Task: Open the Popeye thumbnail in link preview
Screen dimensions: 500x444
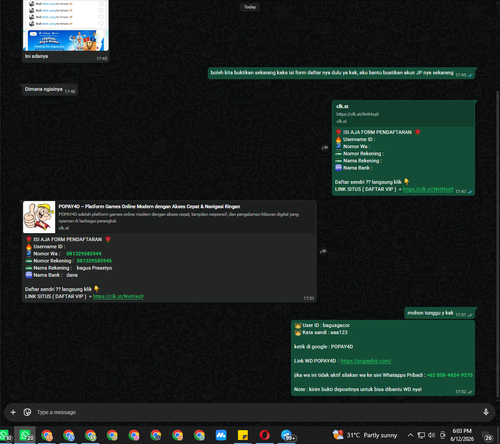Action: pyautogui.click(x=39, y=217)
